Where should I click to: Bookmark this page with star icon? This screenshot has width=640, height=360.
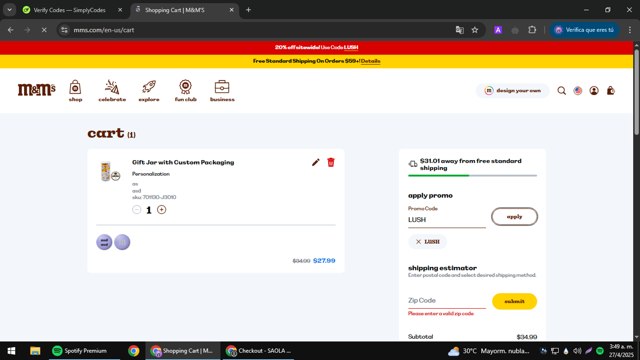[475, 30]
